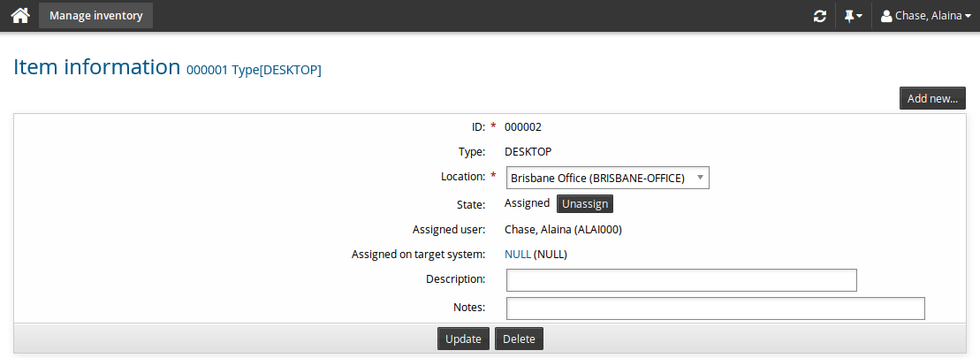The image size is (980, 358).
Task: Click the Item information heading
Action: pyautogui.click(x=97, y=67)
